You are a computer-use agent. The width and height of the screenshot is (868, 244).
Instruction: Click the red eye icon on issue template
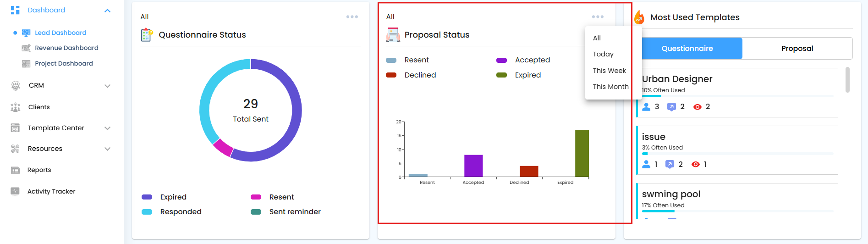click(x=696, y=164)
